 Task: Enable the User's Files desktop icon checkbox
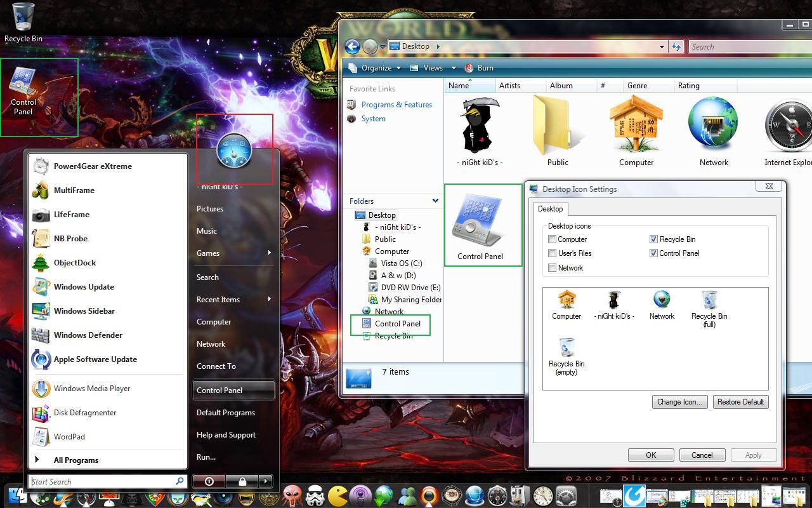click(553, 253)
